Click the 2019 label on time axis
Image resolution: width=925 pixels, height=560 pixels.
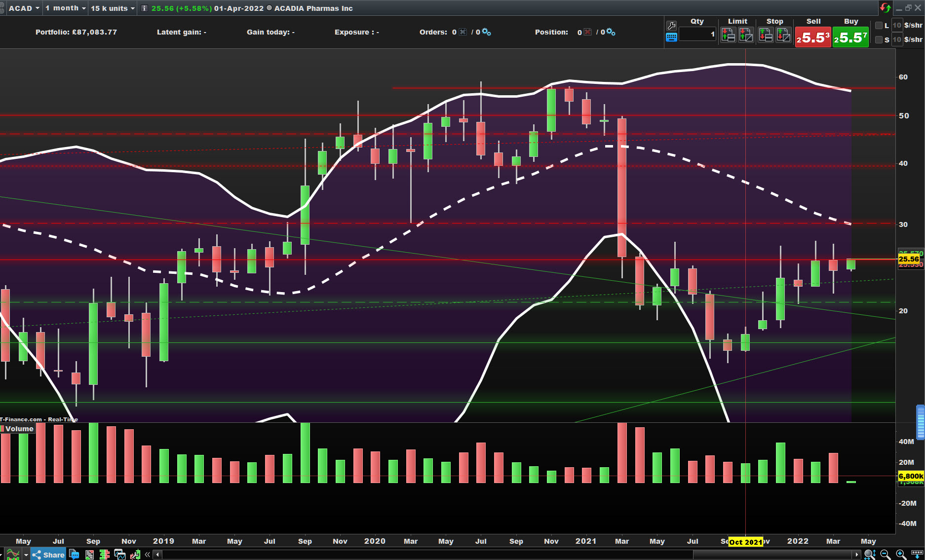point(163,541)
